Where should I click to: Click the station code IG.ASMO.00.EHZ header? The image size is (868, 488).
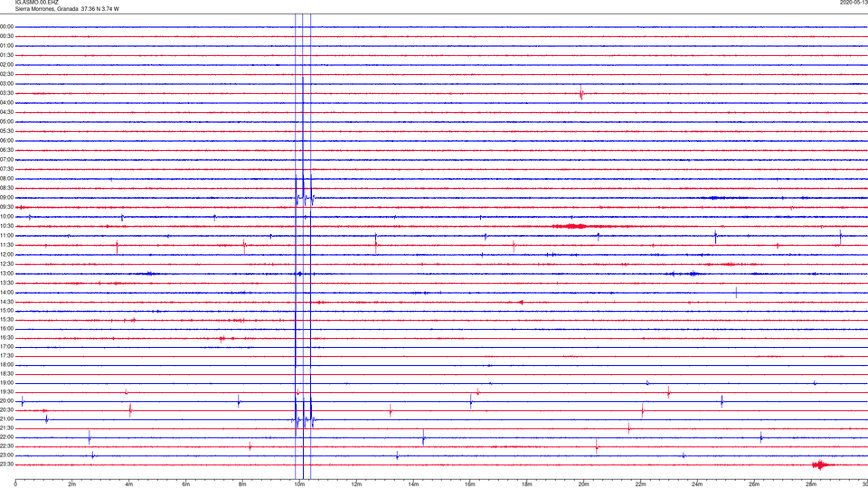(x=36, y=3)
